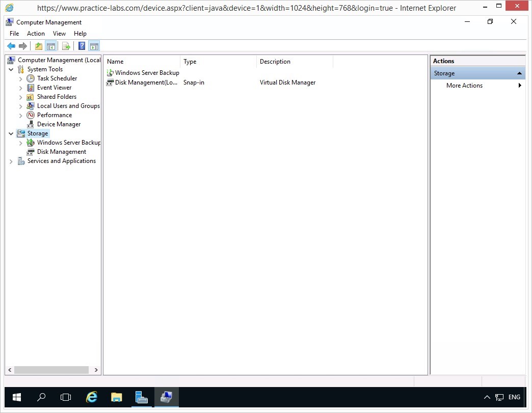Viewport: 532px width, 413px height.
Task: Open Internet Explorer from the taskbar
Action: tap(92, 397)
